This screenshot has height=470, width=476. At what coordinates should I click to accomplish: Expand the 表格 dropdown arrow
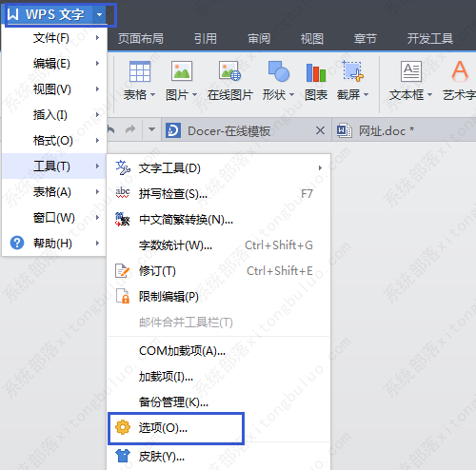pos(152,94)
